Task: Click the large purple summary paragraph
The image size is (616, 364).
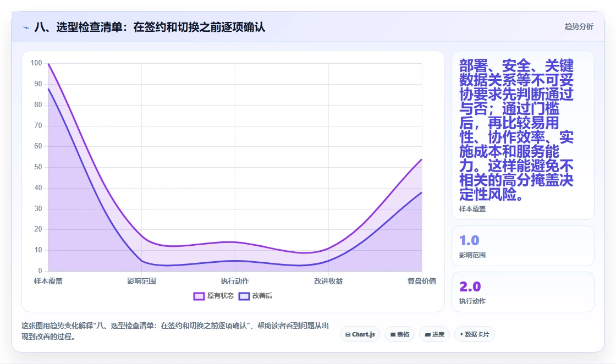Action: point(516,130)
